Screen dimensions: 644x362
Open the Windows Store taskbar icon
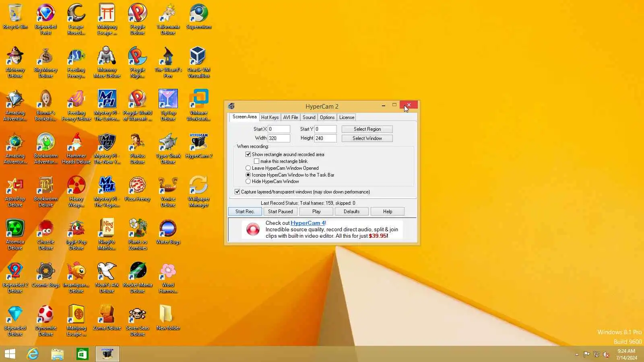83,354
